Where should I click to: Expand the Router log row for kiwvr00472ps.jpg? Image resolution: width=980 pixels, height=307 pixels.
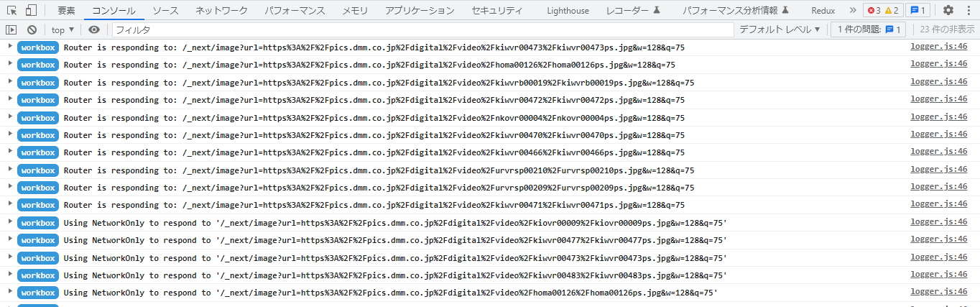[x=9, y=98]
